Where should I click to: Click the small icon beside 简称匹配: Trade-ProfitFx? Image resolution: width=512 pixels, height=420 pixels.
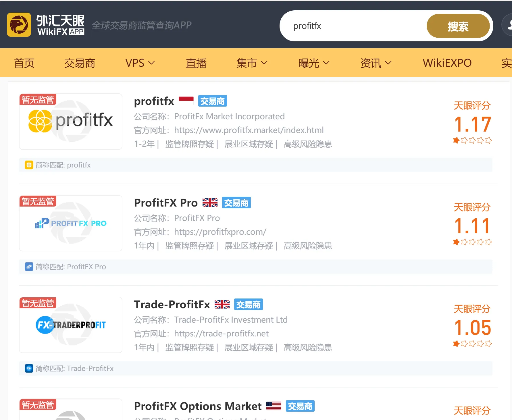point(29,368)
